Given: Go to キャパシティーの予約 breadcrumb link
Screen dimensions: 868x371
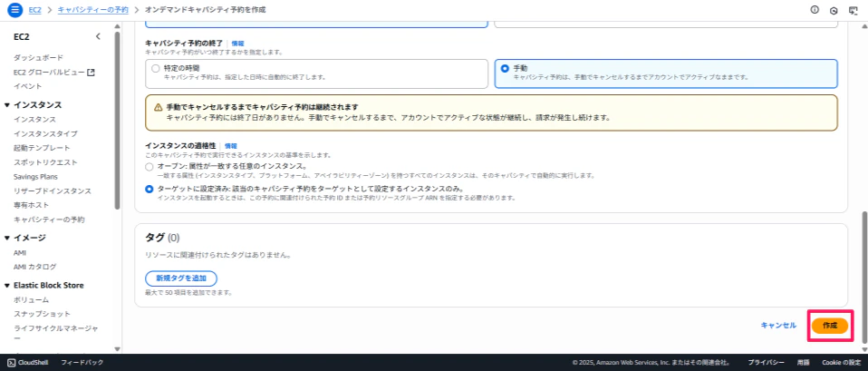Looking at the screenshot, I should [x=93, y=10].
